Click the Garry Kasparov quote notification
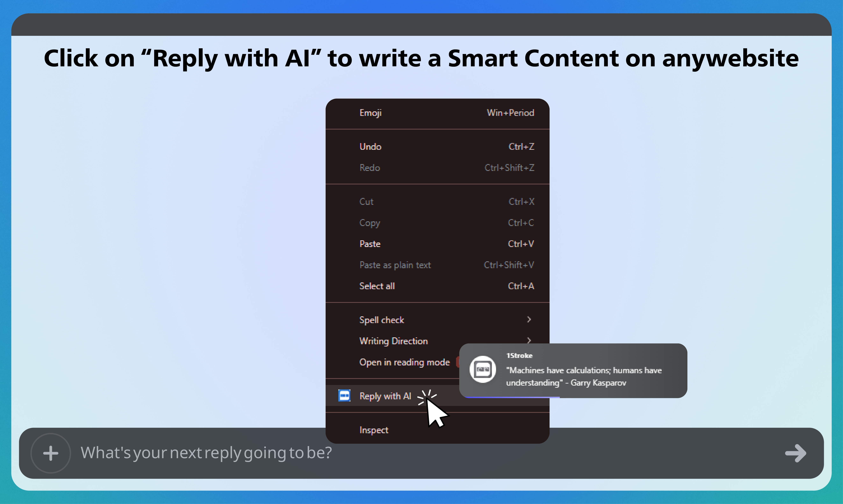Screen dimensions: 843x504 [583, 376]
